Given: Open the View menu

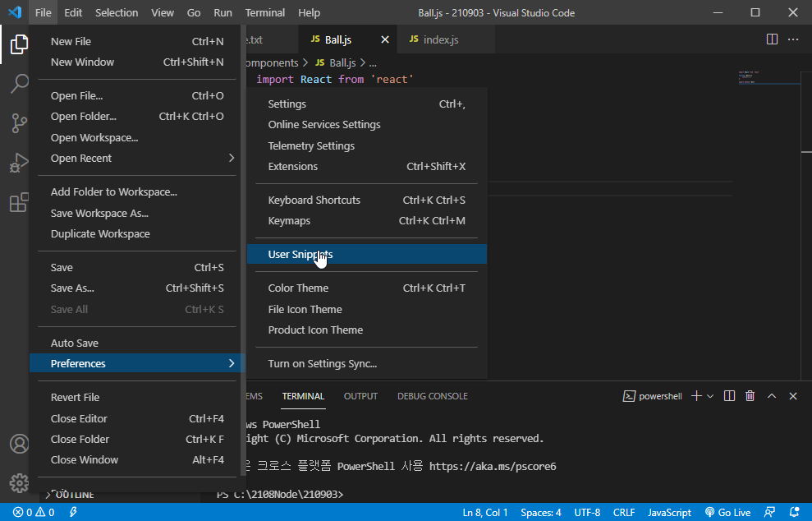Looking at the screenshot, I should click(x=162, y=12).
